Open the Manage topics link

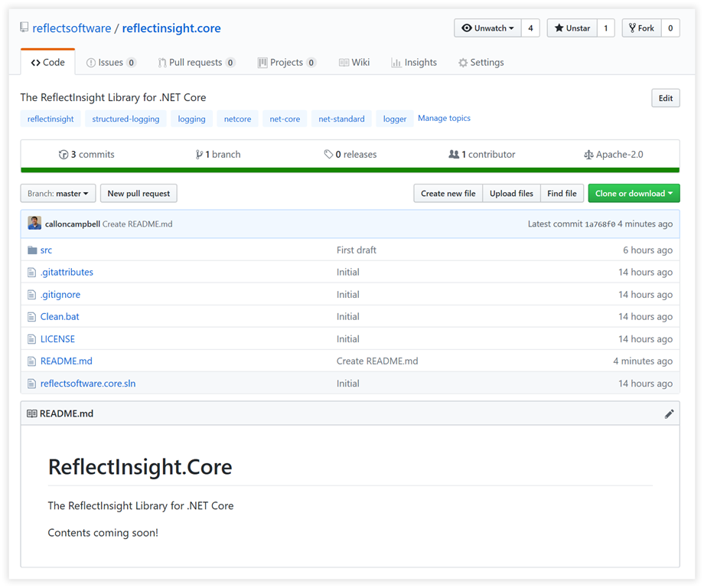click(x=444, y=119)
